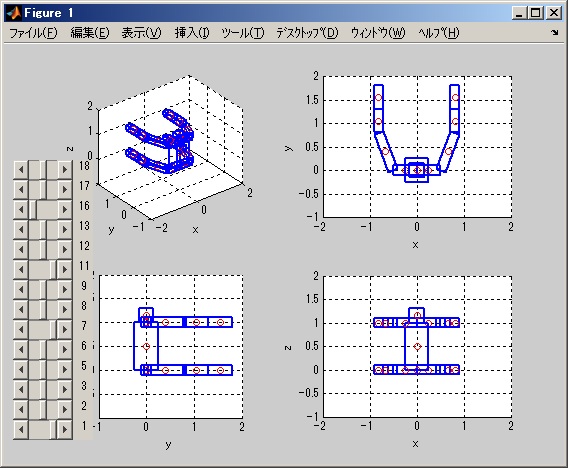Click right arrow of slider 16
The image size is (568, 468).
click(65, 209)
